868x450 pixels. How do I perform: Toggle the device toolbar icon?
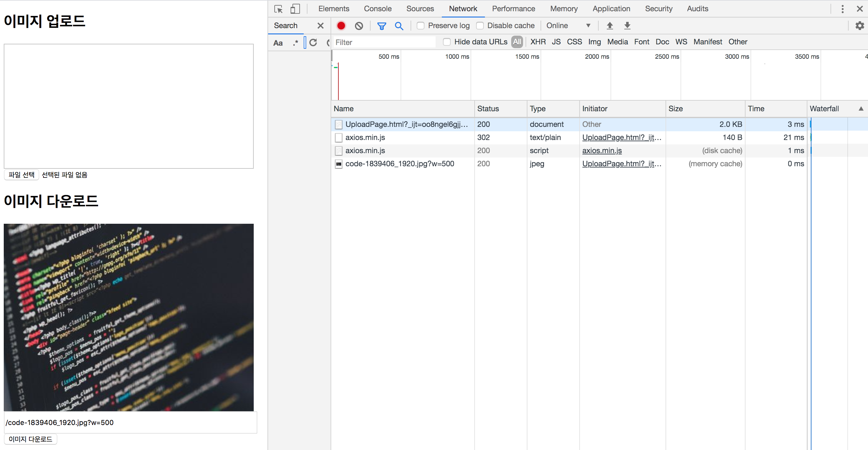(x=295, y=9)
